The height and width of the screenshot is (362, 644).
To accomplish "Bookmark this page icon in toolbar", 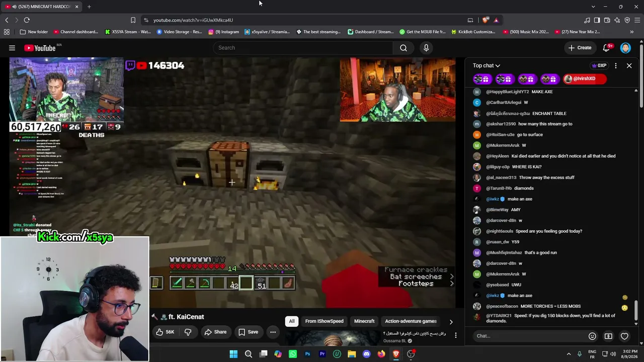I will click(133, 20).
